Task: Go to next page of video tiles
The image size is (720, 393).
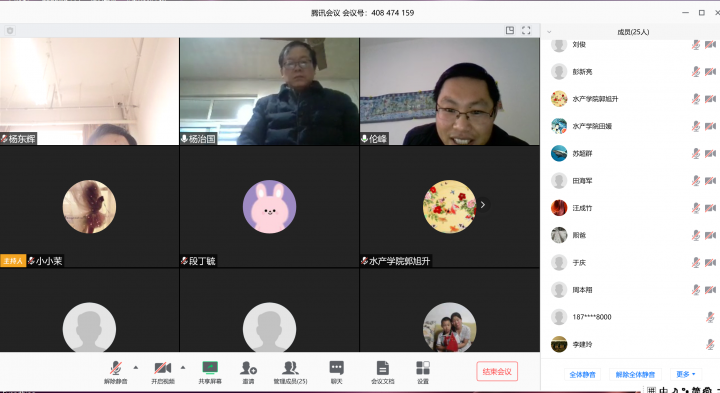Action: (x=483, y=205)
